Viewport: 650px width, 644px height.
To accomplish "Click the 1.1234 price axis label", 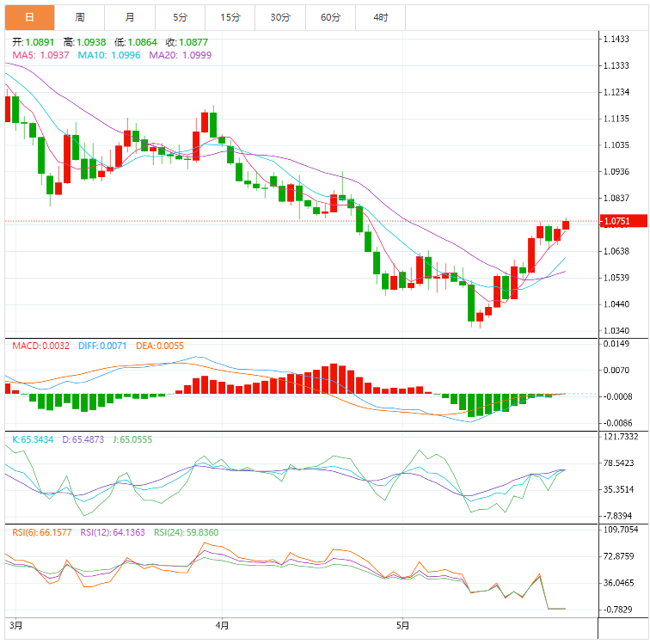I will [x=616, y=92].
